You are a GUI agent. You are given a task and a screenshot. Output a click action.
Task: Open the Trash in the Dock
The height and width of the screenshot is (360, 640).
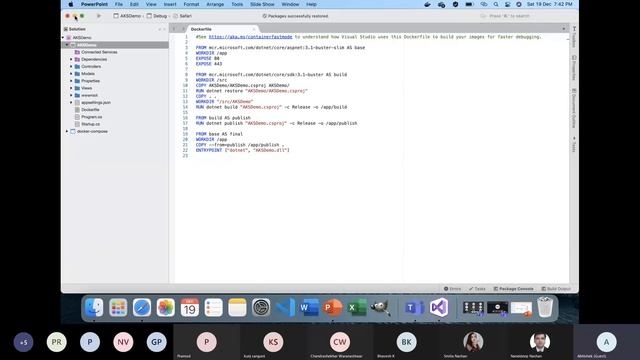(x=545, y=307)
